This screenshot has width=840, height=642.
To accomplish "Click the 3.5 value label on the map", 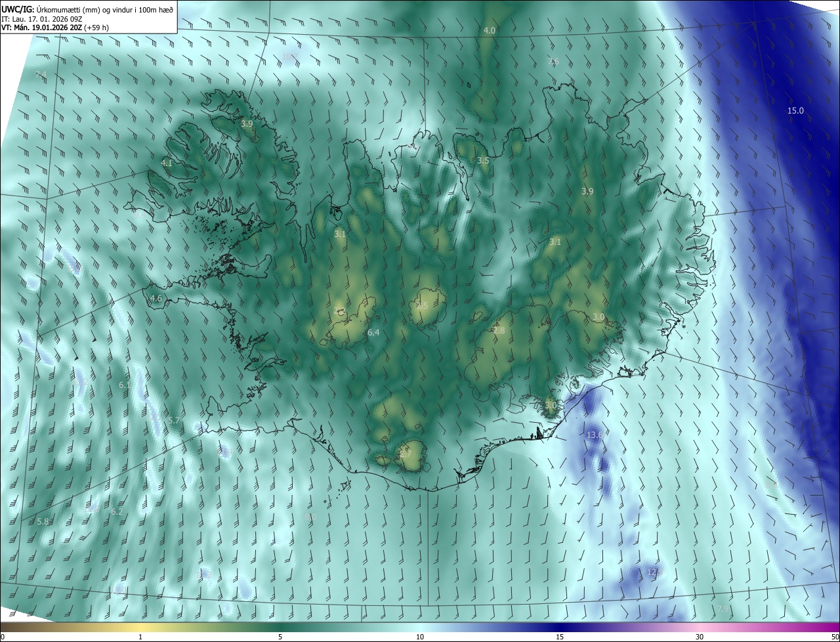I will click(483, 161).
